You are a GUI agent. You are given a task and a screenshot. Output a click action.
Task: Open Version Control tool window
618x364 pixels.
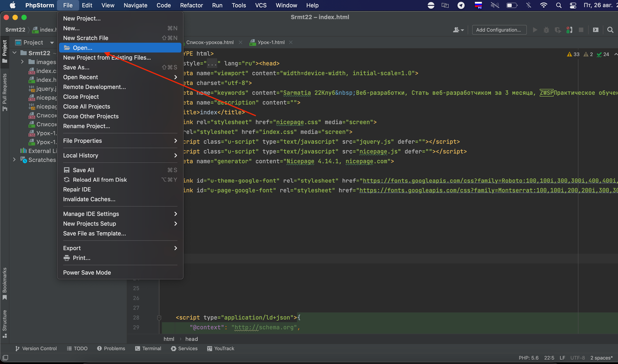(x=36, y=349)
